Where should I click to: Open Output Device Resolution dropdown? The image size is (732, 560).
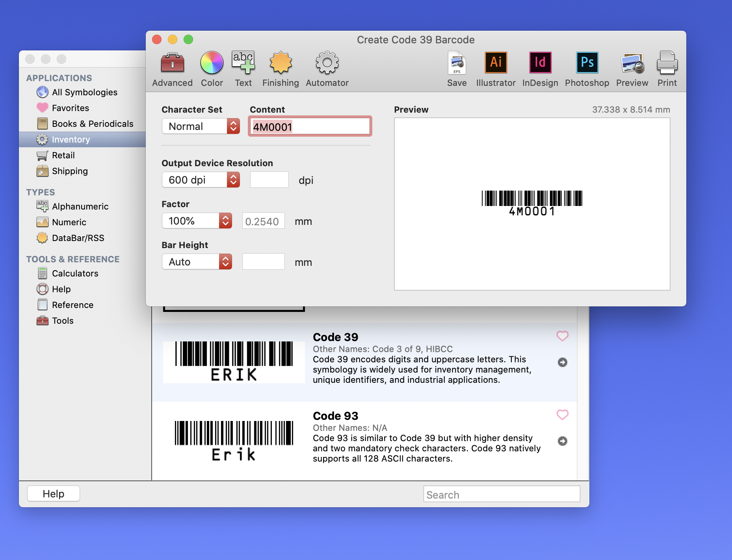[201, 180]
